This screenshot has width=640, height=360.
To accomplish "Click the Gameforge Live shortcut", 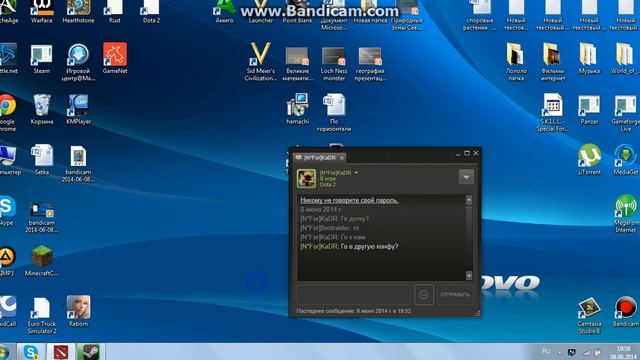I will tap(626, 113).
